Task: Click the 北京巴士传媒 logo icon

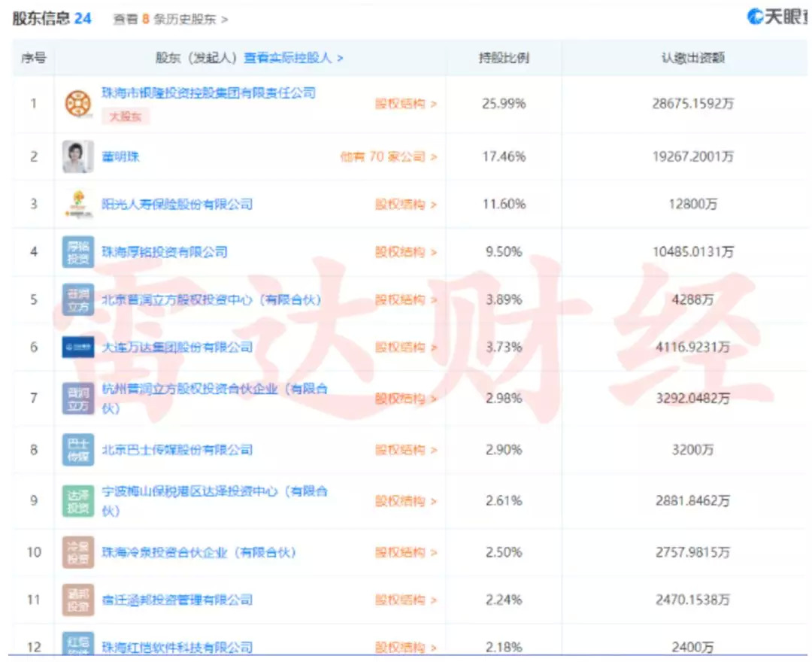Action: 77,450
